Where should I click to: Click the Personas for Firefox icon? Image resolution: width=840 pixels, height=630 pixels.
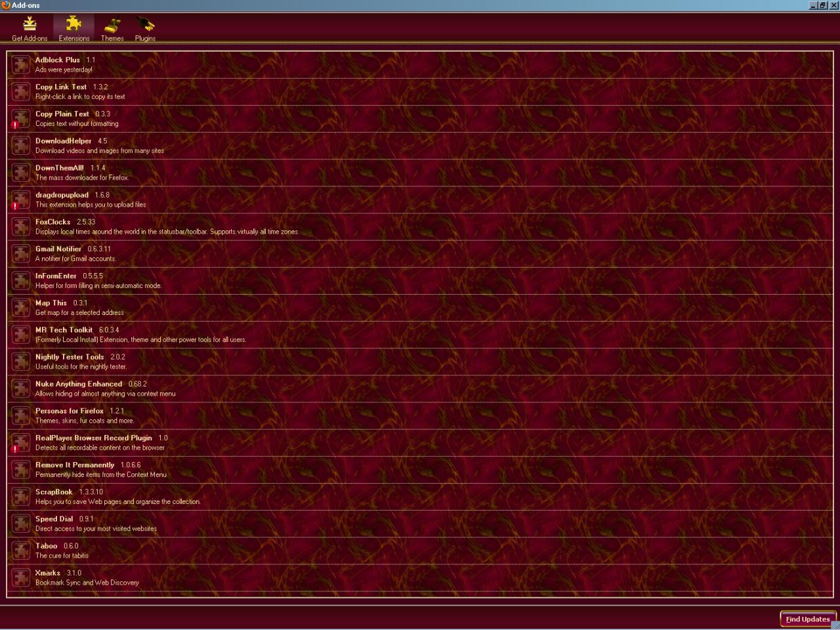coord(21,415)
